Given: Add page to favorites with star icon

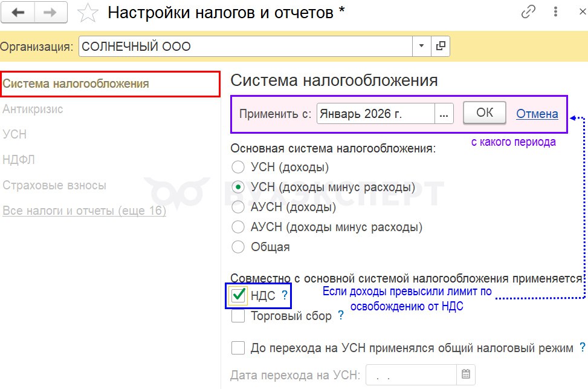Looking at the screenshot, I should [88, 13].
